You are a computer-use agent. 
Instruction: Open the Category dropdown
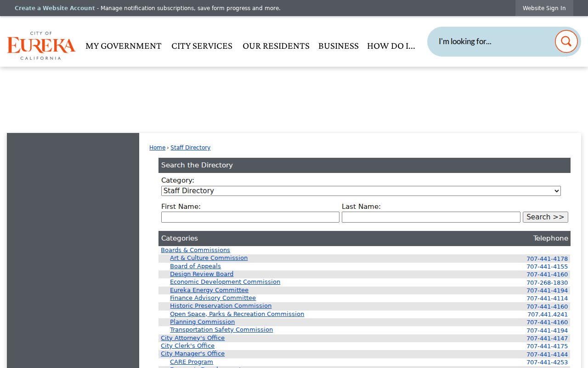click(x=361, y=191)
